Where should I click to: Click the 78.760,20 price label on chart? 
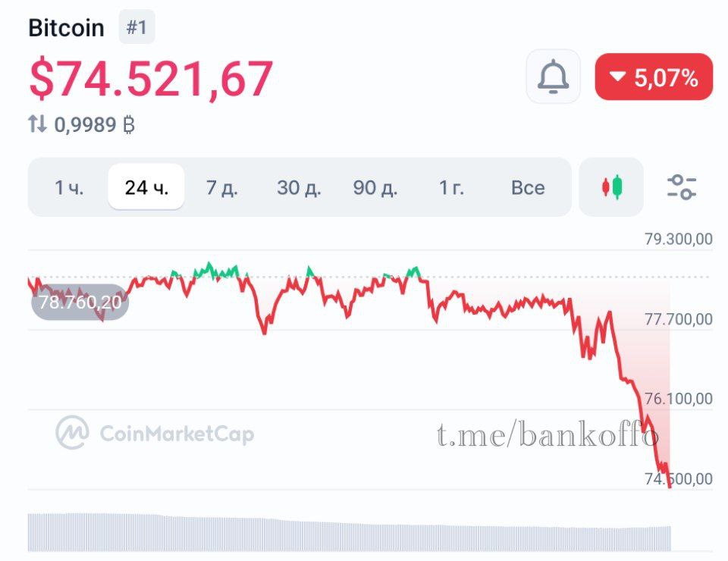80,302
